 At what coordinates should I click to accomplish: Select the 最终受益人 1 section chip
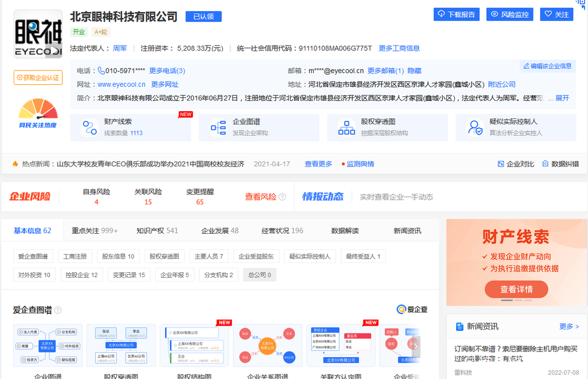[363, 256]
